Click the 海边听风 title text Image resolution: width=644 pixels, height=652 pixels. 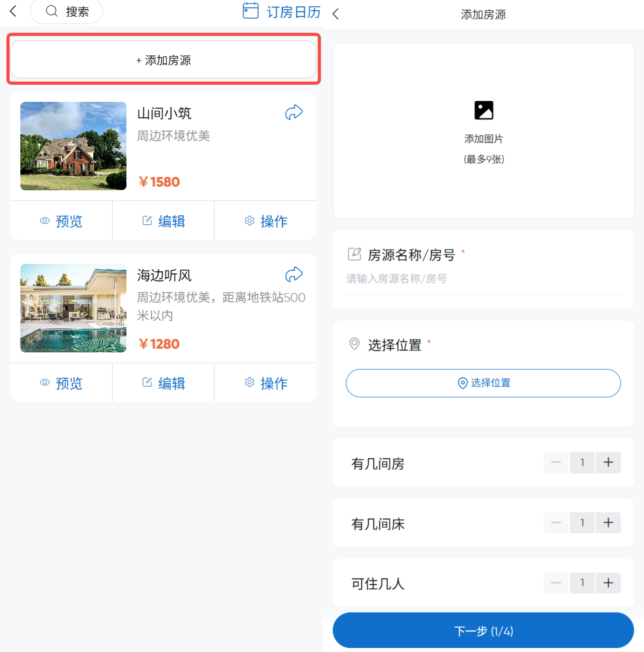[164, 275]
